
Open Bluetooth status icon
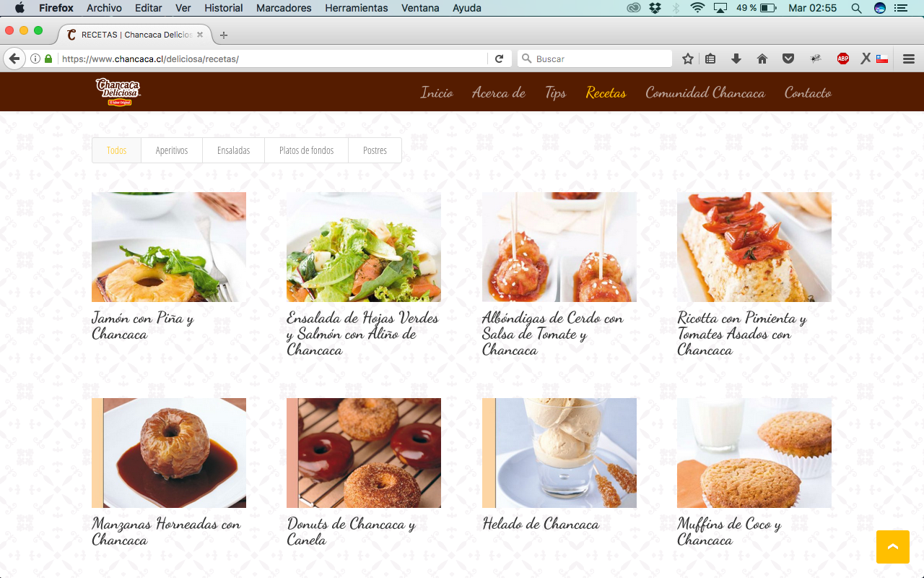click(x=676, y=8)
